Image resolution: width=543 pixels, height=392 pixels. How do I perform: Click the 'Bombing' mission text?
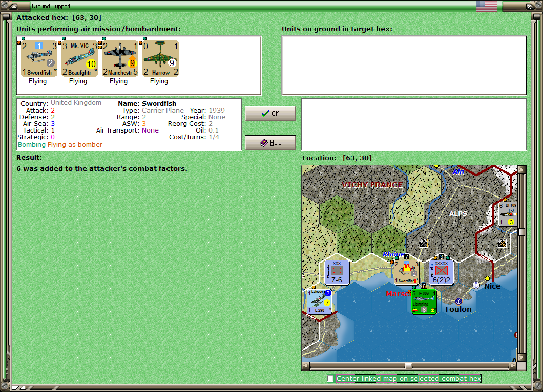click(x=32, y=145)
